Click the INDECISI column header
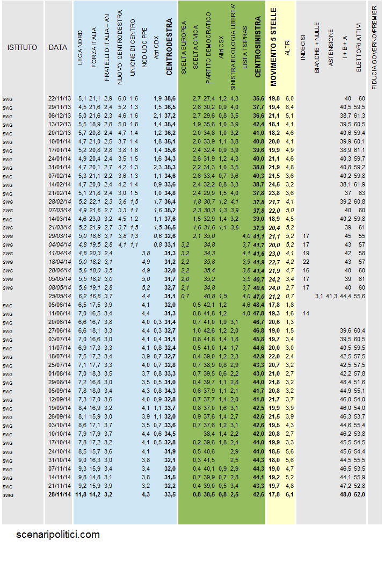The image size is (392, 569). click(303, 47)
